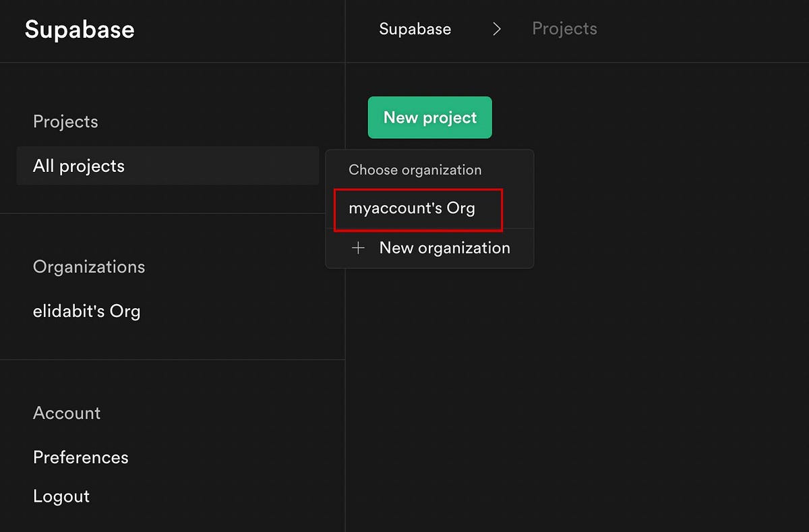This screenshot has width=809, height=532.
Task: Click the plus icon beside New organization
Action: pyautogui.click(x=358, y=248)
